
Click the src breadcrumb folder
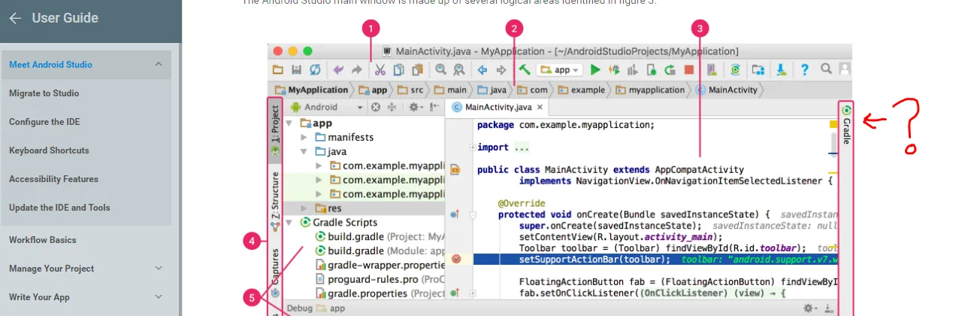coord(411,90)
